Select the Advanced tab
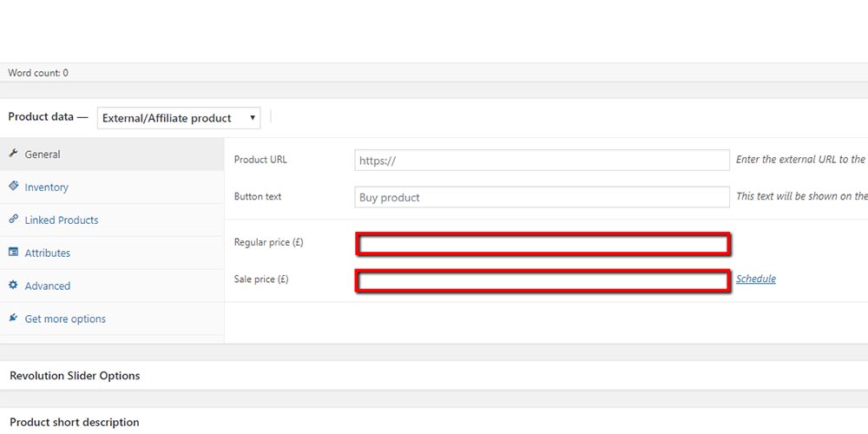 pos(112,286)
